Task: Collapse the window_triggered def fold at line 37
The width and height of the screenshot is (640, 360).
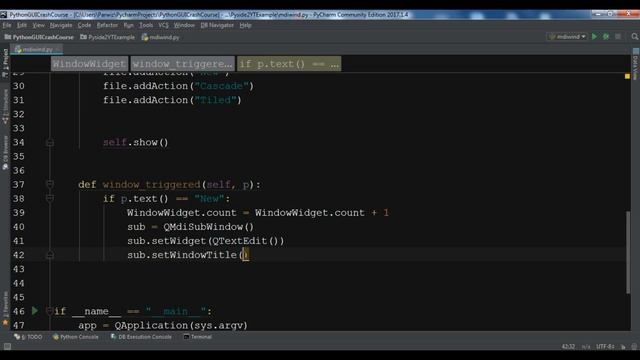Action: click(50, 184)
